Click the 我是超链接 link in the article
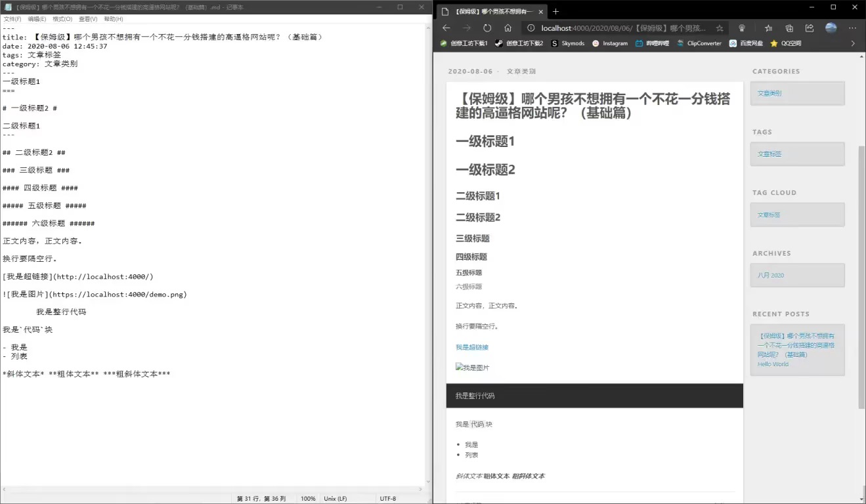This screenshot has width=866, height=504. point(472,347)
